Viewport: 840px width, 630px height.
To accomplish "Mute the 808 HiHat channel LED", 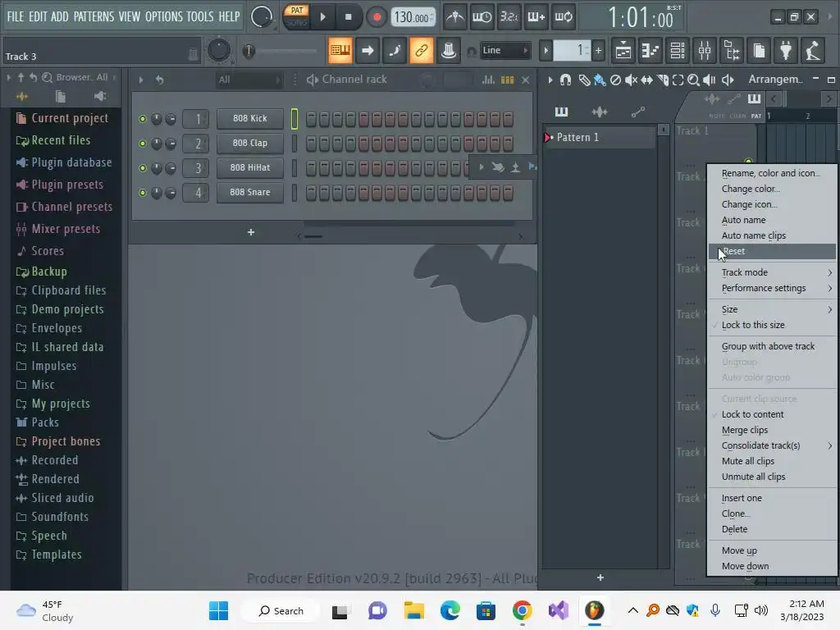I will [x=143, y=168].
